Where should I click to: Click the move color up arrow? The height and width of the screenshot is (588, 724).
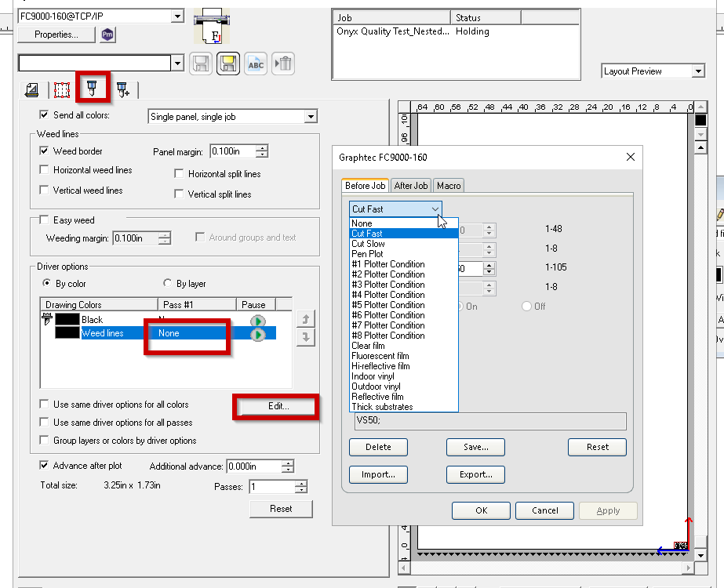point(306,319)
